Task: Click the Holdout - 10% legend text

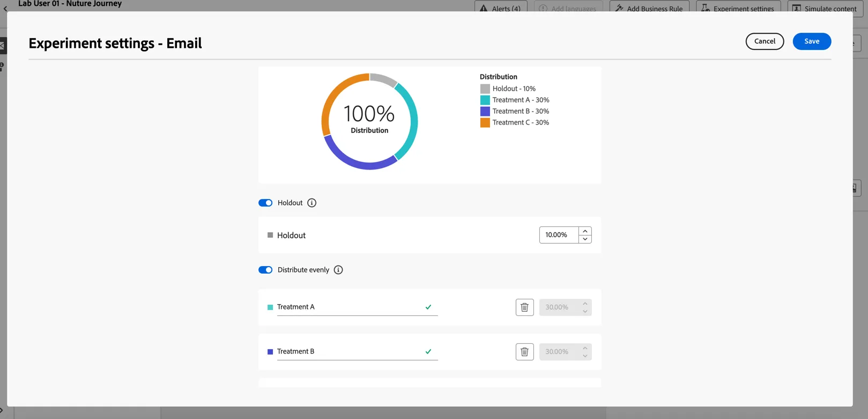Action: pos(514,89)
